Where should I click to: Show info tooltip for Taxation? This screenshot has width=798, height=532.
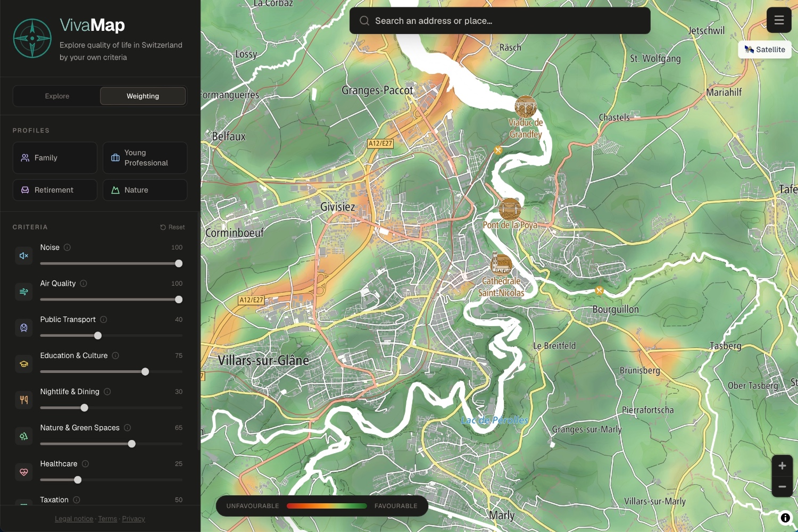pos(77,500)
